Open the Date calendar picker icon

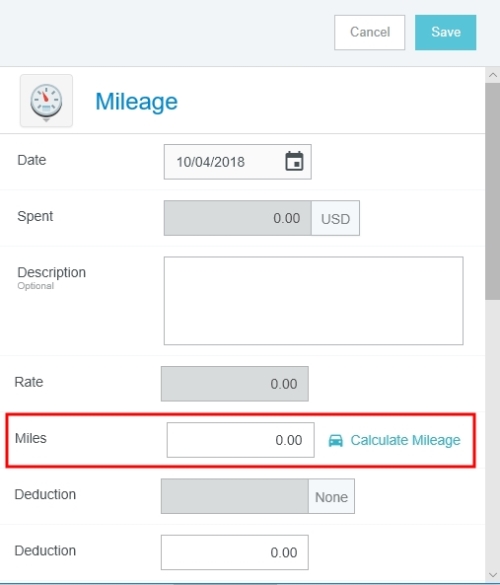294,161
